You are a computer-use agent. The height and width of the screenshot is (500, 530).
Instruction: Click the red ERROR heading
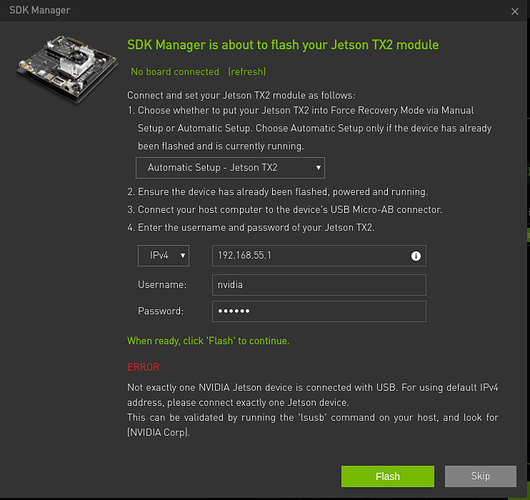click(x=143, y=367)
